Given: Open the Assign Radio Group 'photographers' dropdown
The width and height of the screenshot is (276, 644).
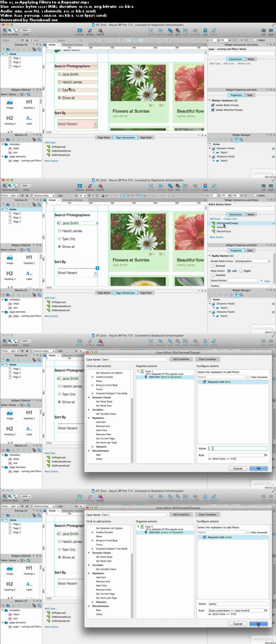Looking at the screenshot, I should (x=253, y=261).
